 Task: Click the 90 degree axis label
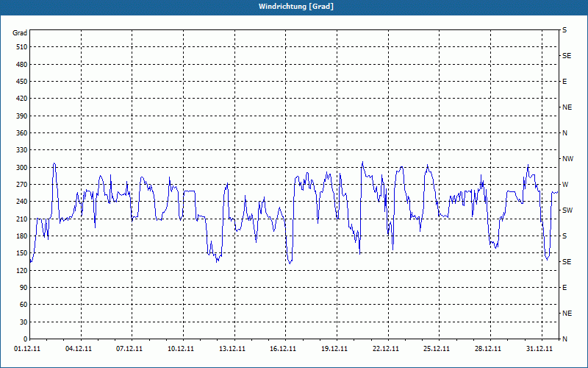[24, 288]
